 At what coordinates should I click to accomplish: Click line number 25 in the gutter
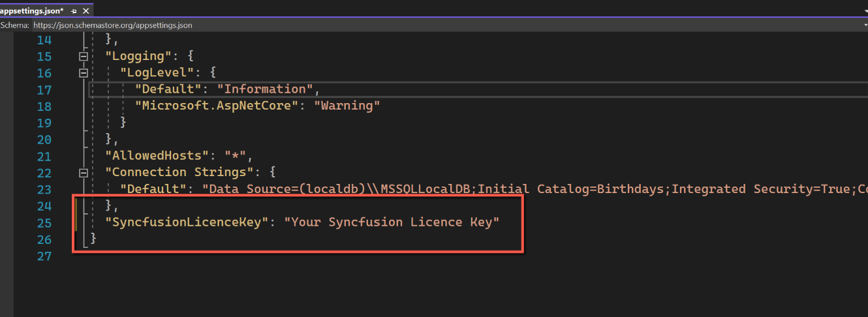coord(44,223)
